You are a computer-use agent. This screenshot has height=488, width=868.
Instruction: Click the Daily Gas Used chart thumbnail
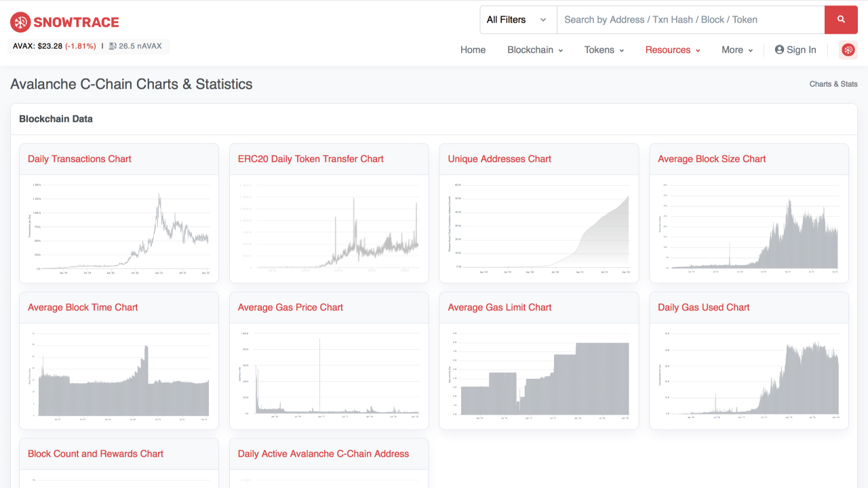[749, 375]
